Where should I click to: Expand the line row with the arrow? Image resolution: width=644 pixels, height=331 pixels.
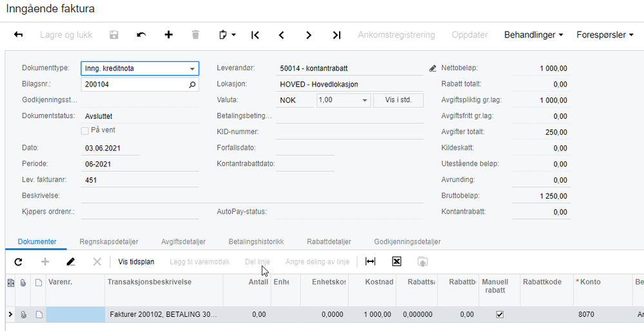[x=10, y=315]
